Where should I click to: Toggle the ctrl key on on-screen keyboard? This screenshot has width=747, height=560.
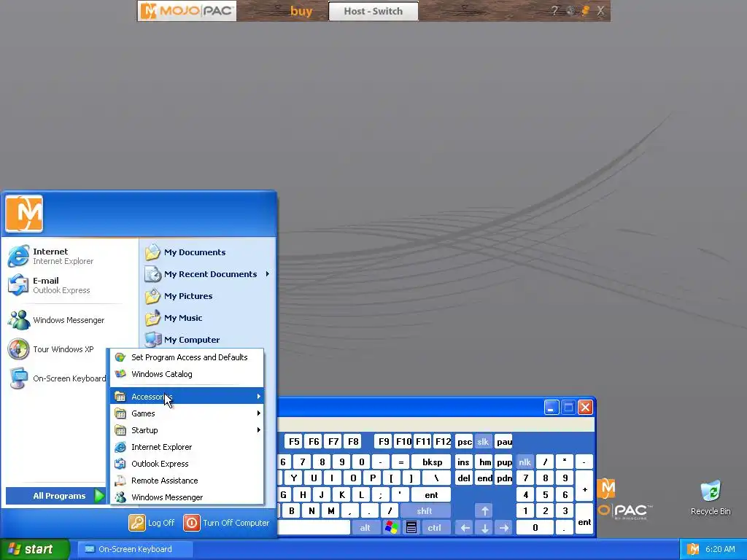(435, 527)
